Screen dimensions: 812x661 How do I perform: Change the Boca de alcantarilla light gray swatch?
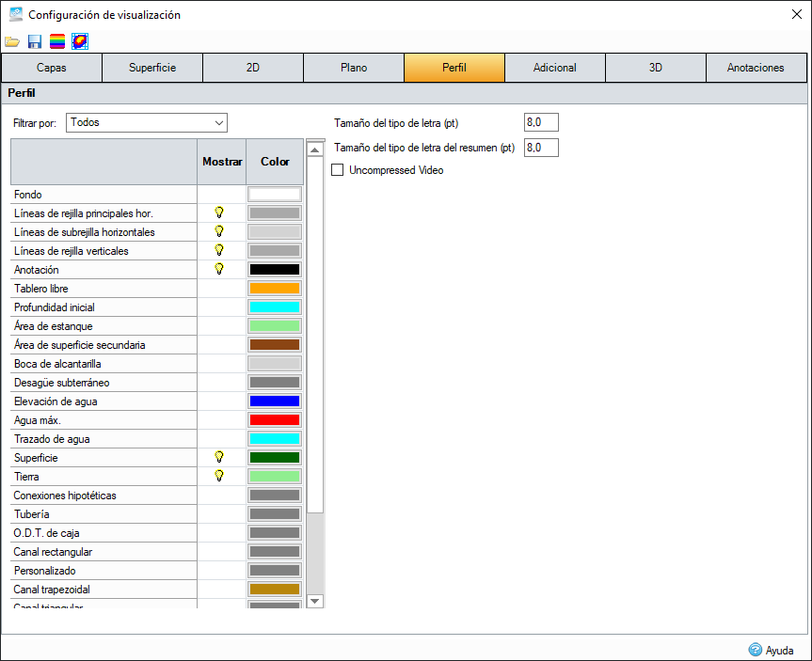[x=275, y=363]
